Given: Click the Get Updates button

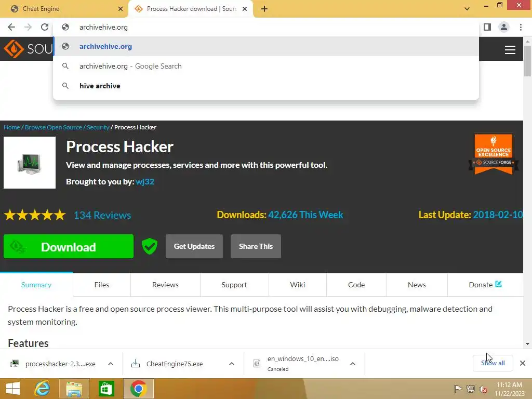Looking at the screenshot, I should (x=194, y=246).
